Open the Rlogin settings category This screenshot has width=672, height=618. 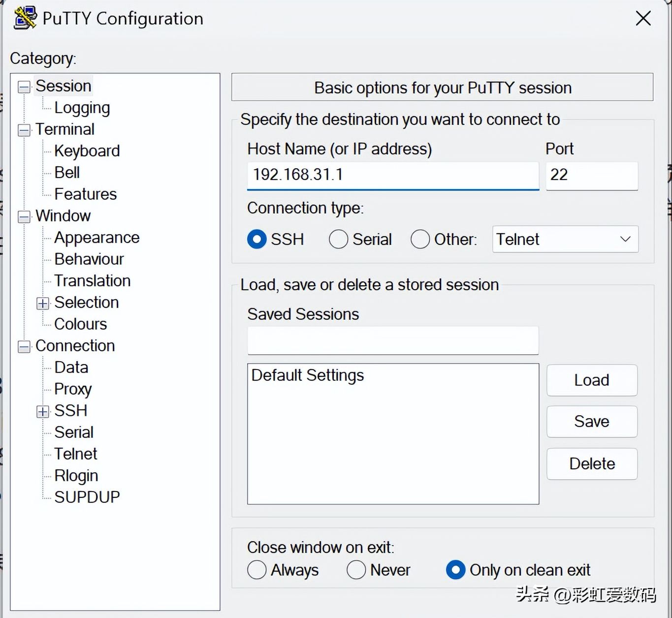pos(76,476)
